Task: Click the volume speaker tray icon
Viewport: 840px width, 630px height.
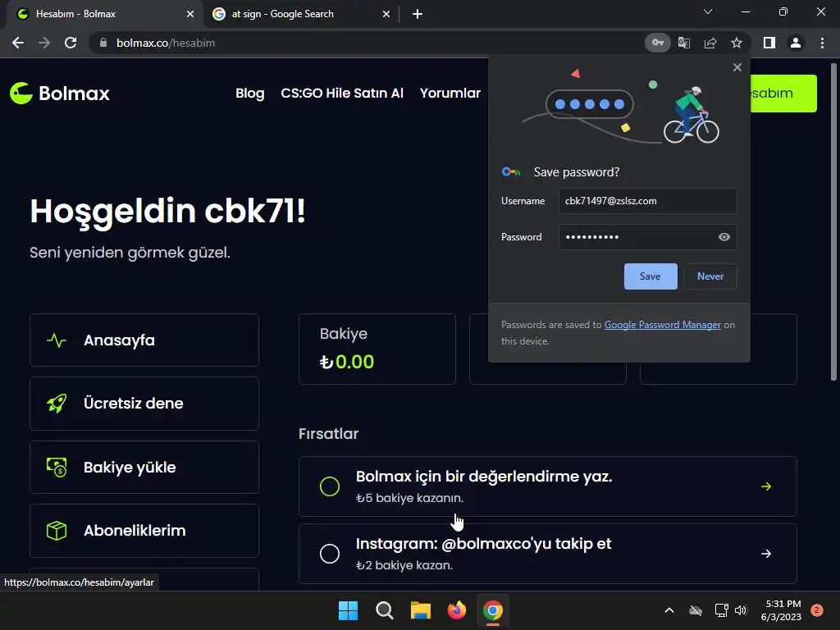Action: click(741, 610)
